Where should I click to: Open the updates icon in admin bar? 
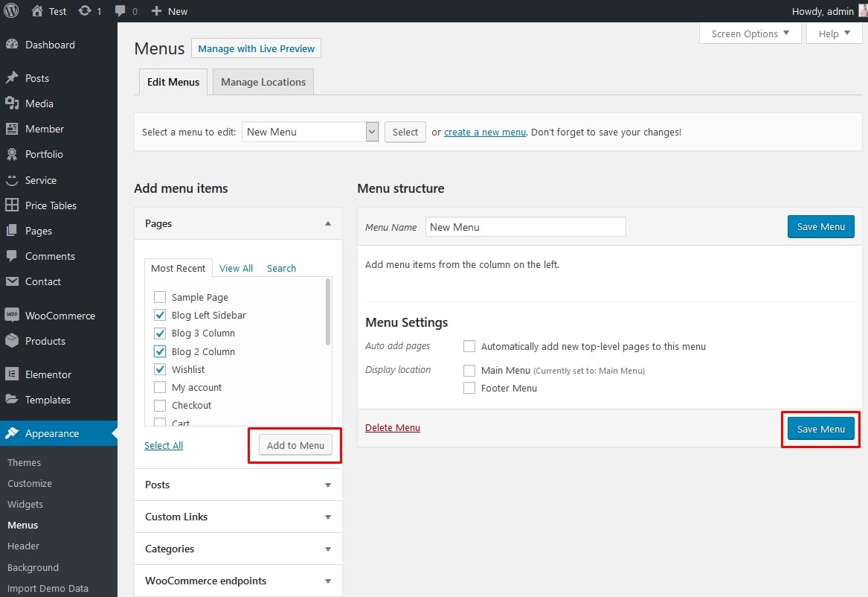85,11
